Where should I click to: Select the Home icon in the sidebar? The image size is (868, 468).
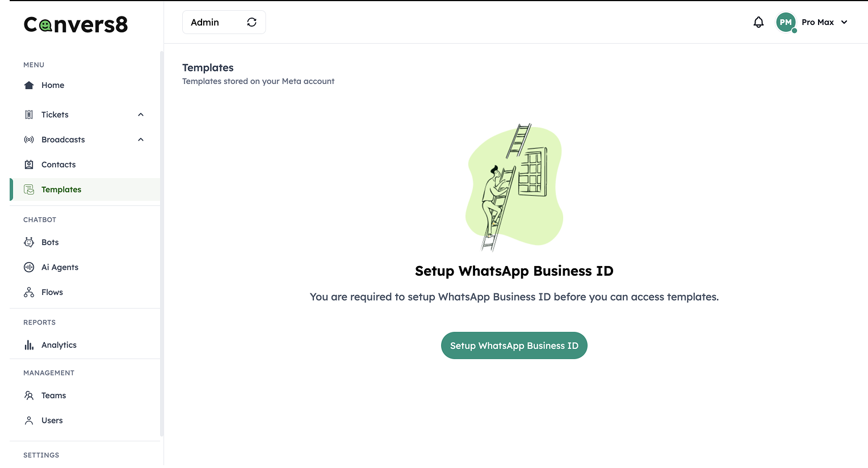coord(28,85)
